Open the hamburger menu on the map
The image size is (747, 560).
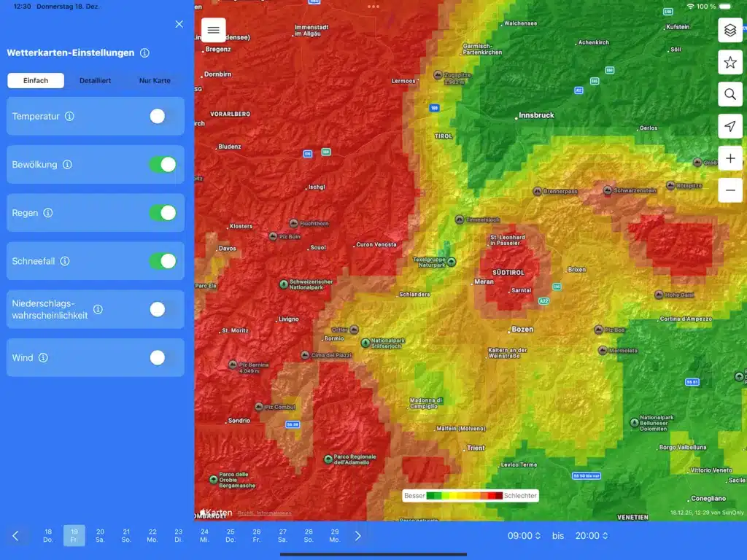pos(214,30)
